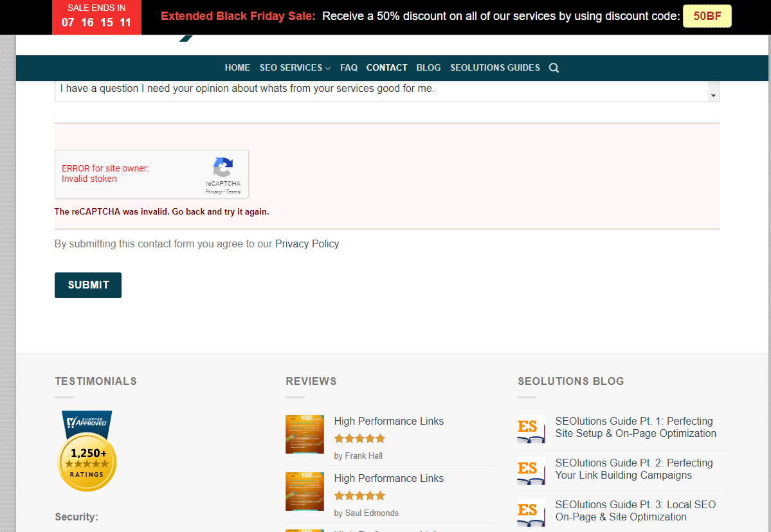Click the SEOLUTIONS BLOG heading

(x=571, y=381)
